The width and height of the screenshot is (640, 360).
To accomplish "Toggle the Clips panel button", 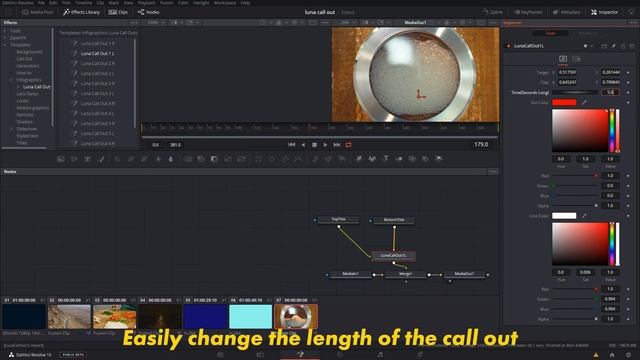I will click(x=118, y=12).
